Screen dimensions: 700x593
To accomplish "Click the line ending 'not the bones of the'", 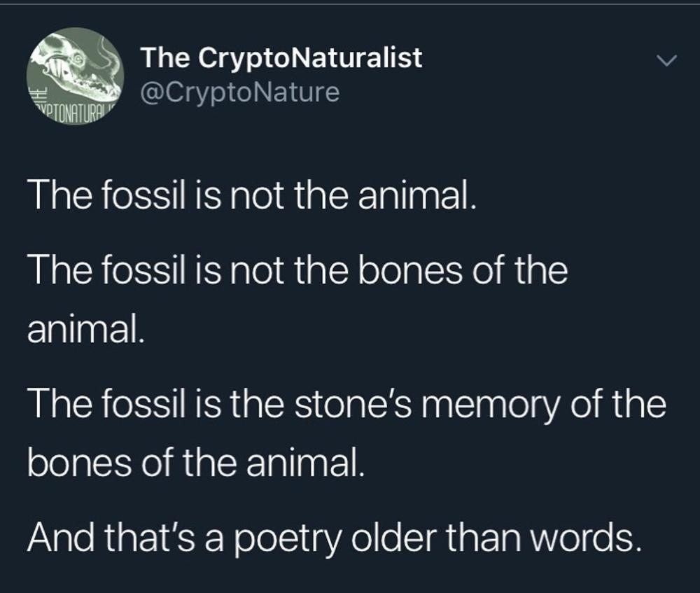I will 297,270.
